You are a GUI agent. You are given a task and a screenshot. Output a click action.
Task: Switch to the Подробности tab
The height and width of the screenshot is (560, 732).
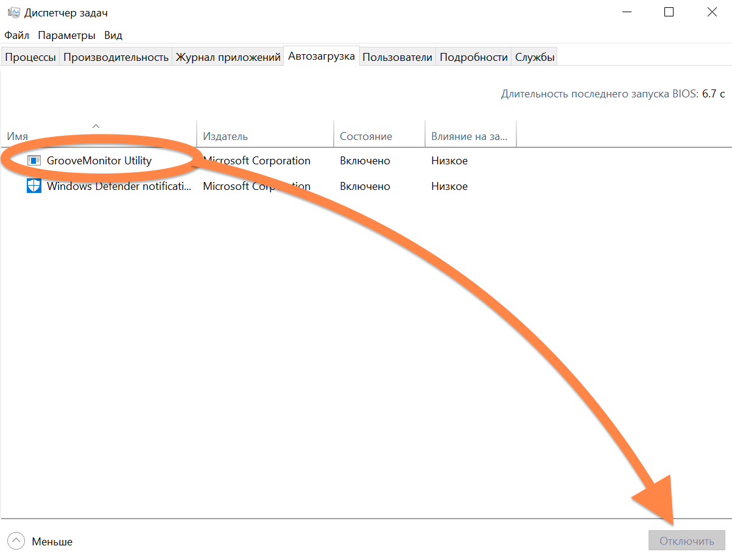point(474,57)
